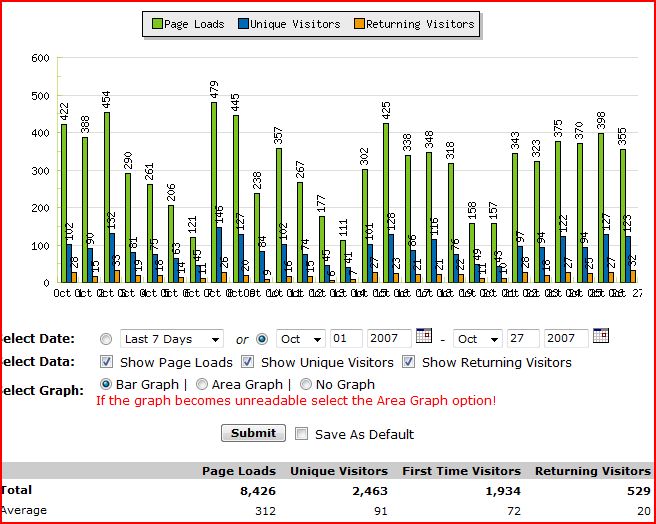Click the blue bar labeled 146
The image size is (656, 524).
click(219, 255)
